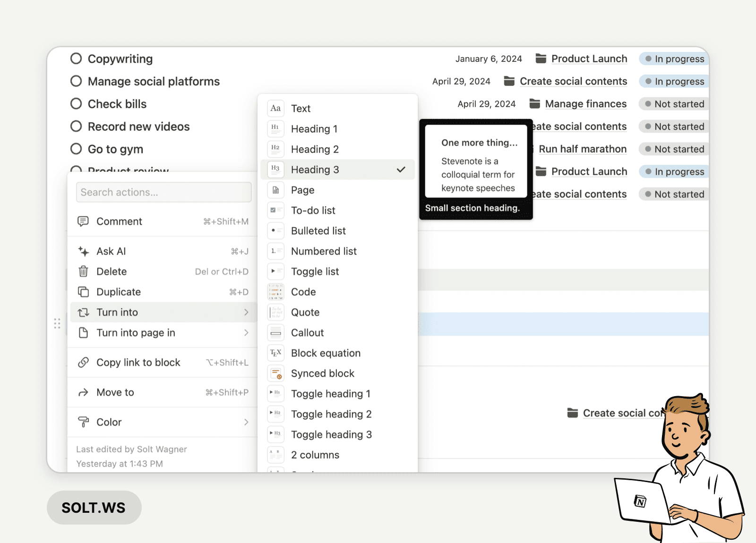The image size is (756, 543).
Task: Click the Numbered list icon
Action: tap(275, 251)
